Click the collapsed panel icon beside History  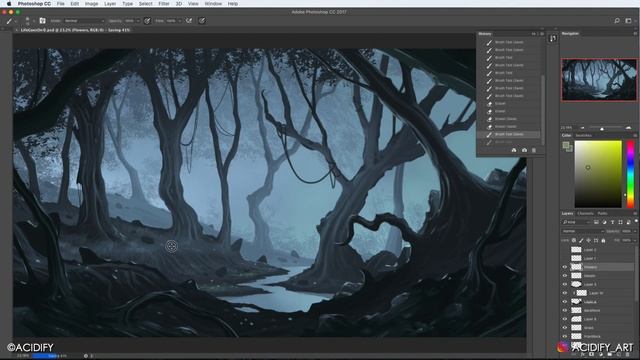click(x=553, y=39)
